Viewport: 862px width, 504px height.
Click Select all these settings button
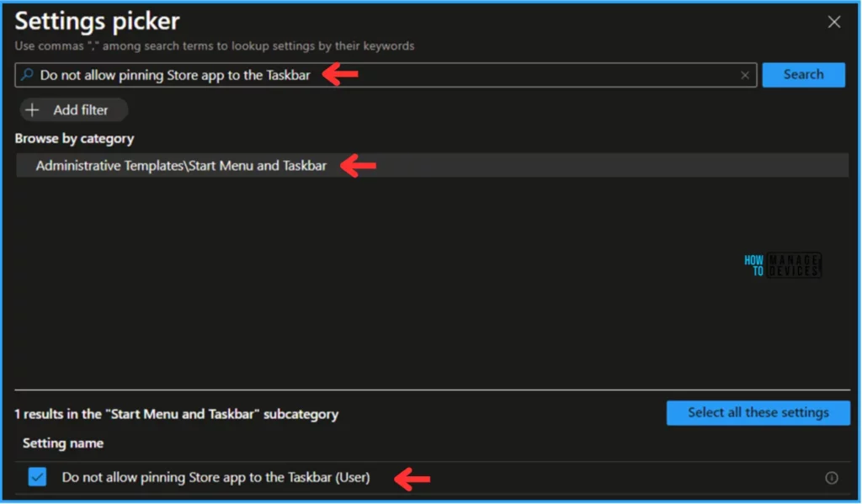click(758, 412)
